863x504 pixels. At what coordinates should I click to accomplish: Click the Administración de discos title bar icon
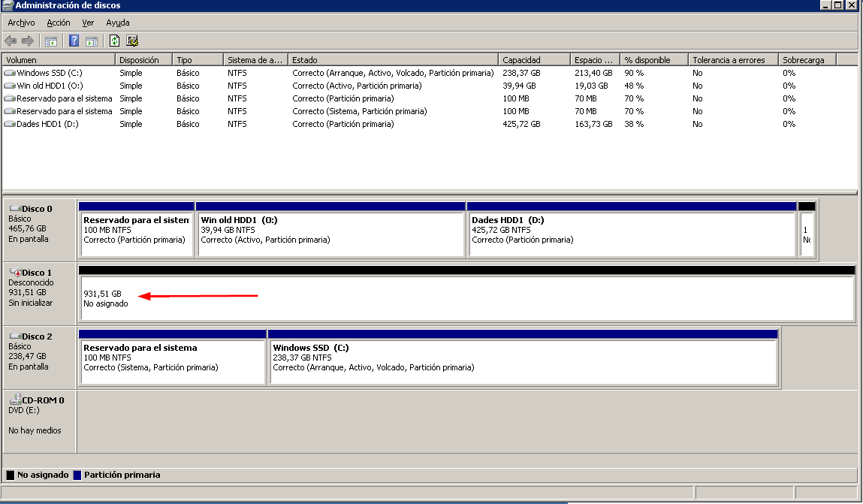tap(8, 5)
